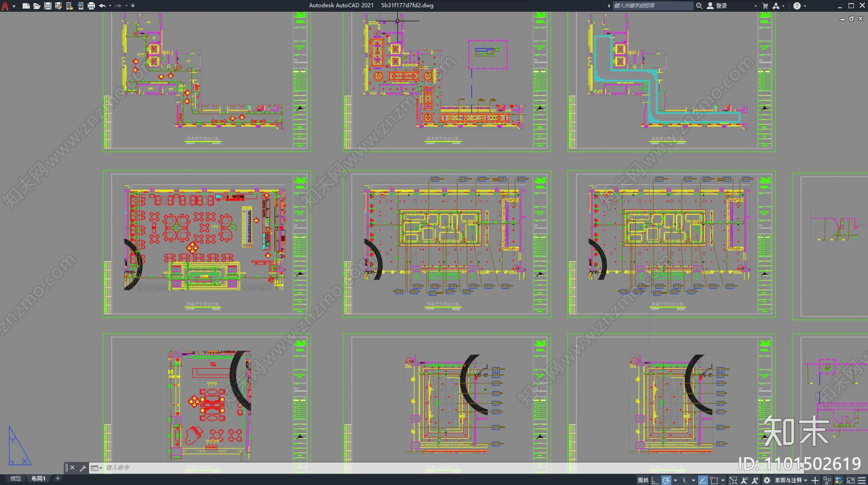Create a new drawing from the toolbar
868x485 pixels.
click(x=26, y=5)
